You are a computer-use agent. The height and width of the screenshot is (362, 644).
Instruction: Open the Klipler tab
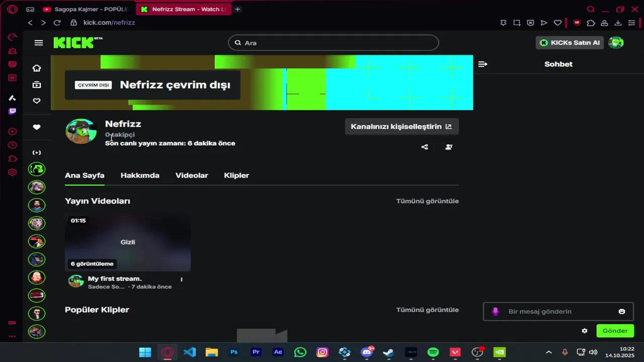pyautogui.click(x=236, y=175)
